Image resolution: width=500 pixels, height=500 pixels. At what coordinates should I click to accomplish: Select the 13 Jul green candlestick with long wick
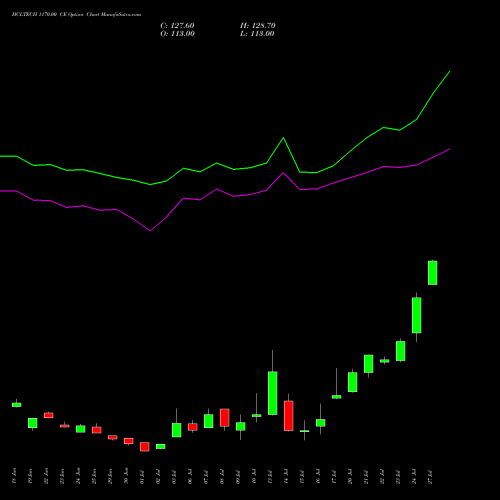(x=273, y=393)
